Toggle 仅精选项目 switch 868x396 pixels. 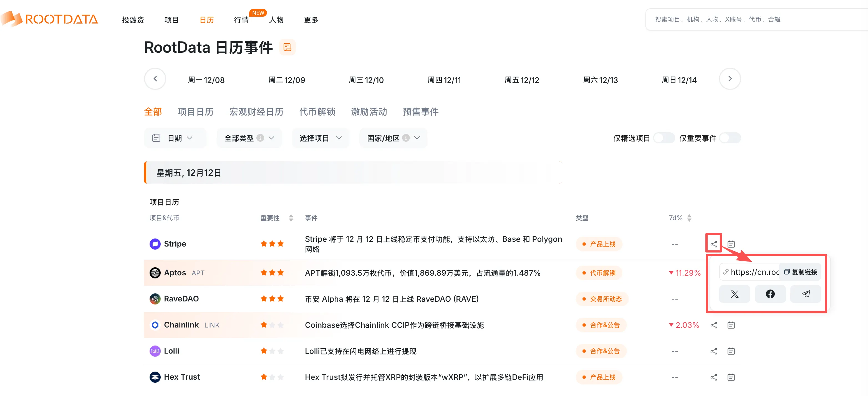coord(663,138)
